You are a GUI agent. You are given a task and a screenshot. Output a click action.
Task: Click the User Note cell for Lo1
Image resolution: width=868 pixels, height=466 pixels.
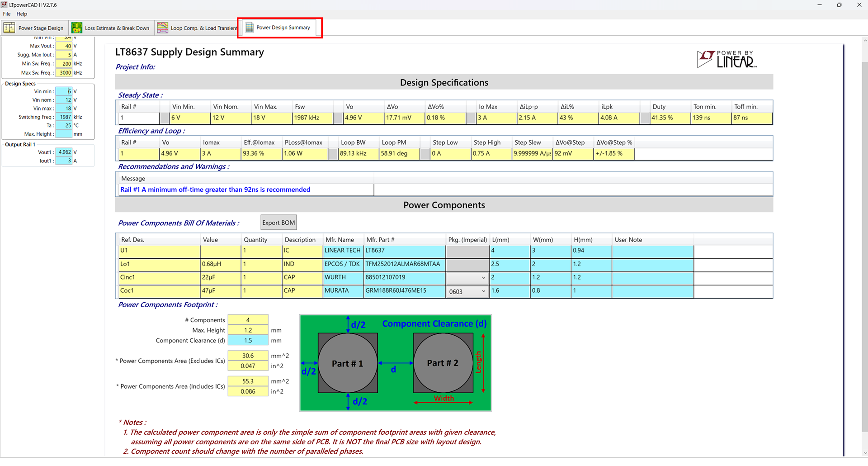point(652,264)
